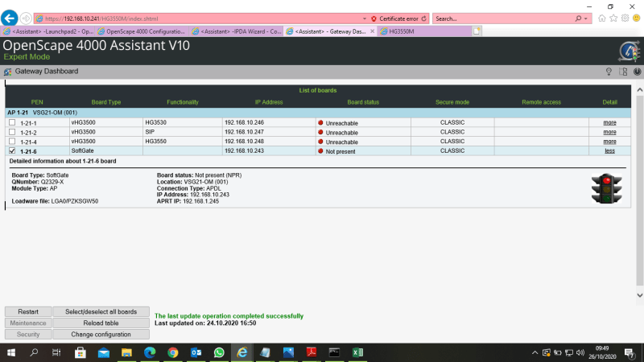The image size is (644, 362).
Task: Check the box for board 1-21-1
Action: [12, 122]
